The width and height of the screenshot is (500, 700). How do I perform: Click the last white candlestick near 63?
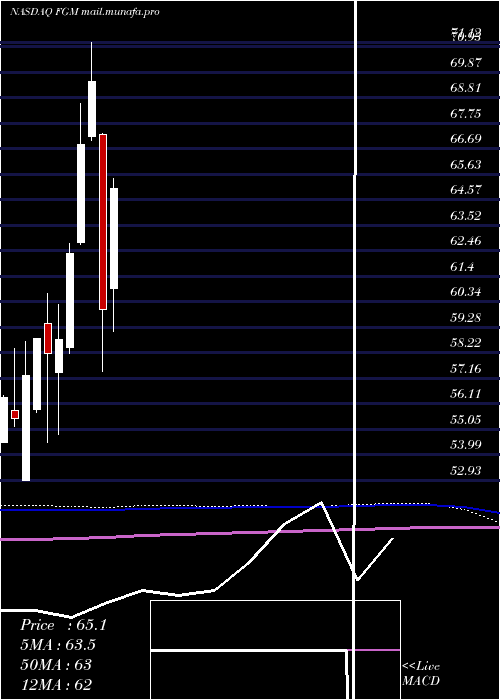pyautogui.click(x=114, y=238)
